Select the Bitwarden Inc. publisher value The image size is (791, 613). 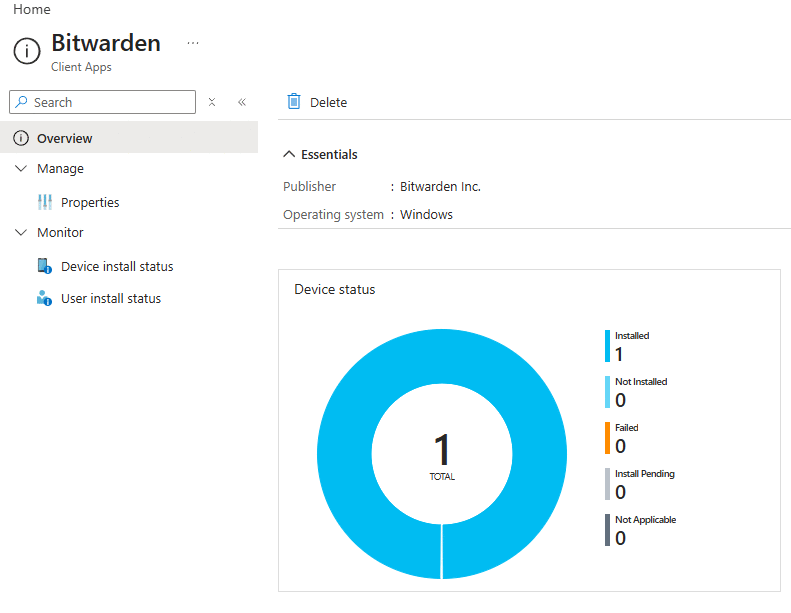point(440,187)
